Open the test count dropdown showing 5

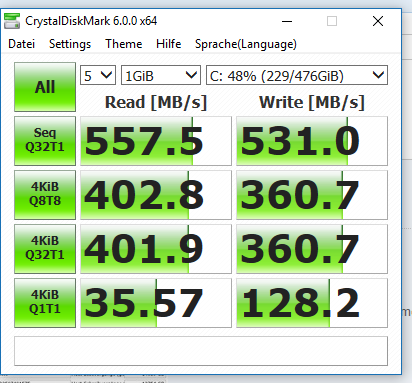[x=98, y=75]
